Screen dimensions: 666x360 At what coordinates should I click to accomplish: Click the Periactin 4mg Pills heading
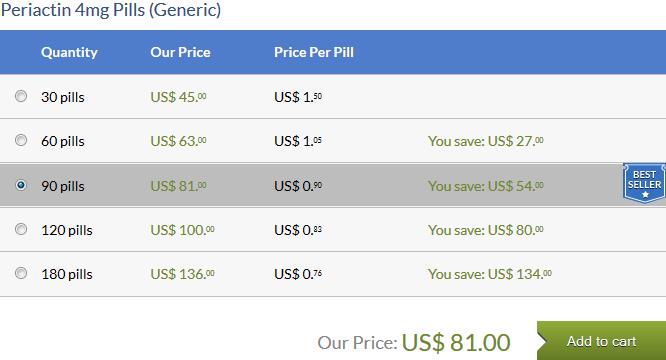click(x=111, y=10)
